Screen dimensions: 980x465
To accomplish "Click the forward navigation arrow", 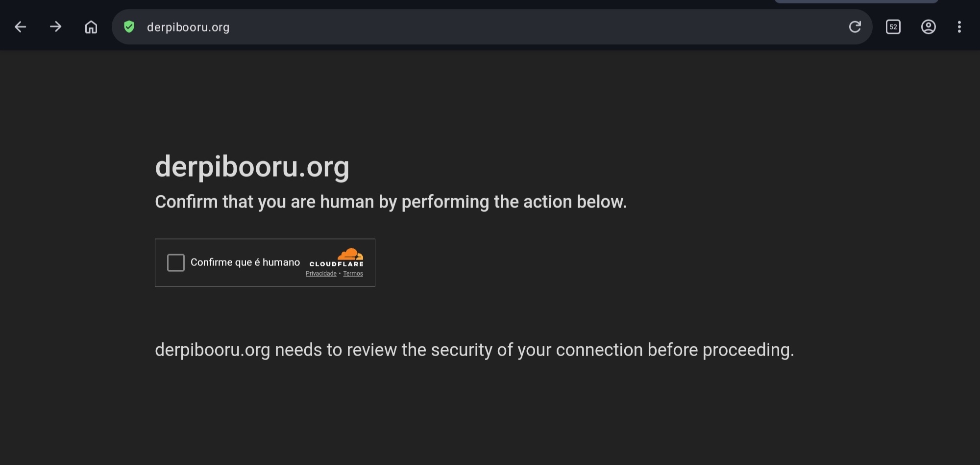I will tap(56, 26).
